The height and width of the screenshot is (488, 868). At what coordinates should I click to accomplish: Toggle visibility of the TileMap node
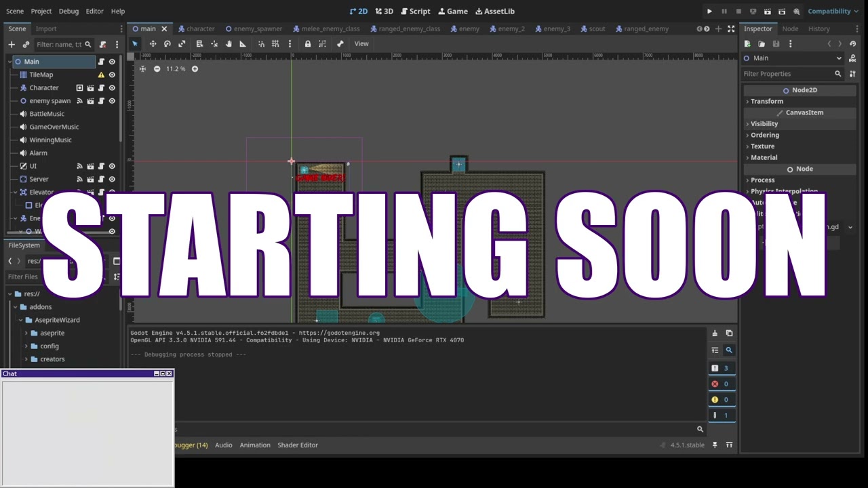112,75
